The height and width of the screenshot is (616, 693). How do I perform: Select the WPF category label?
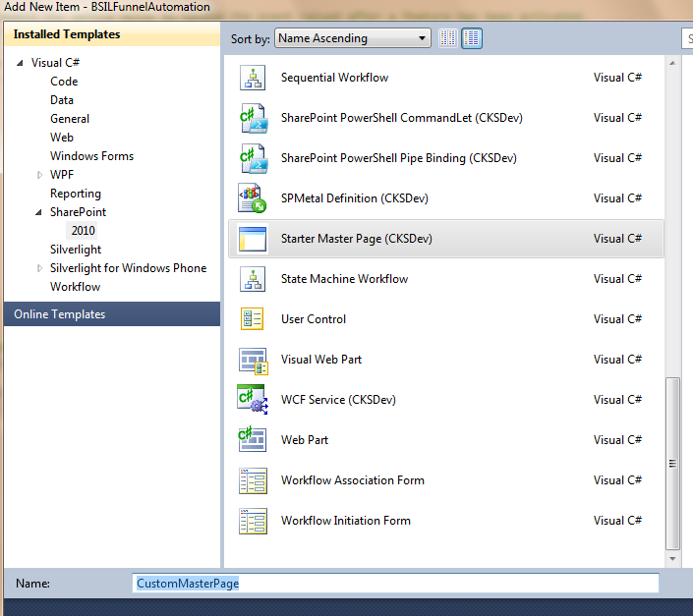[x=62, y=175]
